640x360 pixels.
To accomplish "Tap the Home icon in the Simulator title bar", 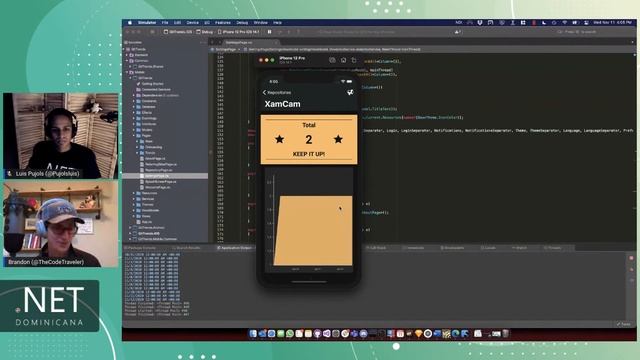I will [x=343, y=60].
